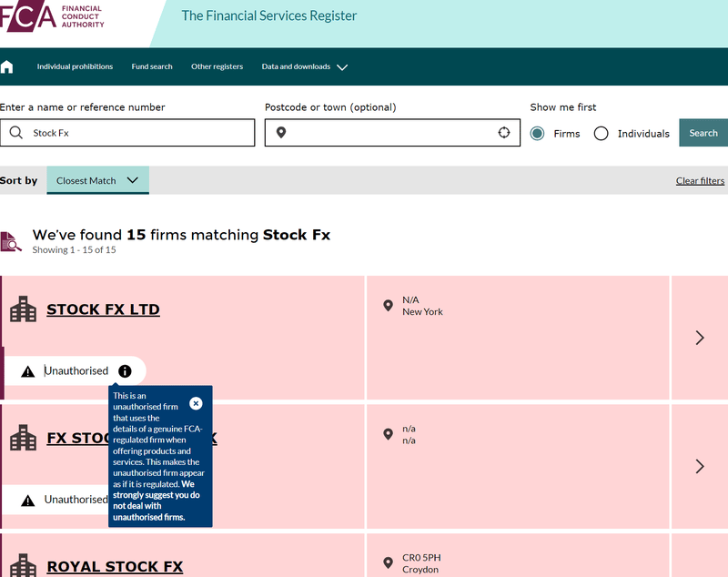Click the warning triangle on STOCK FX LTD
Screen dimensions: 728x577
click(x=28, y=371)
